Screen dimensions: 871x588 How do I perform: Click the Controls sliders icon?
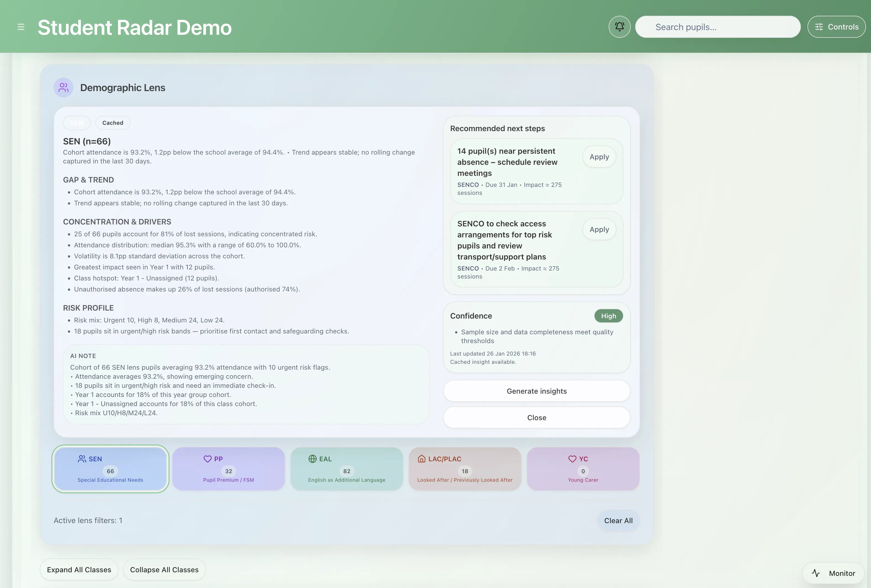coord(819,27)
